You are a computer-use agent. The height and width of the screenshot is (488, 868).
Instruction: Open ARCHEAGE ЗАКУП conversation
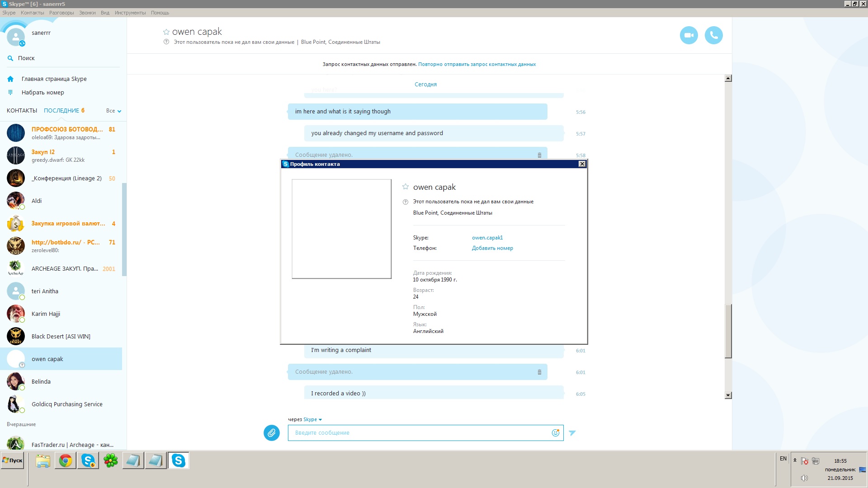coord(61,268)
